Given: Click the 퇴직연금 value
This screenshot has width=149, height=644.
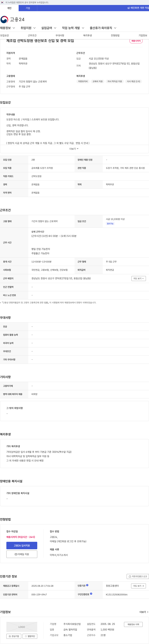Looking at the screenshot, I should [x=110, y=270].
